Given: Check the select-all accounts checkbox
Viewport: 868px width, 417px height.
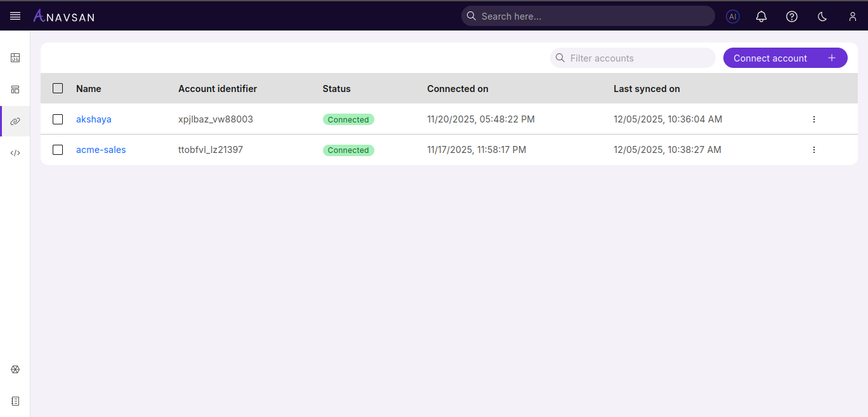Looking at the screenshot, I should click(58, 88).
